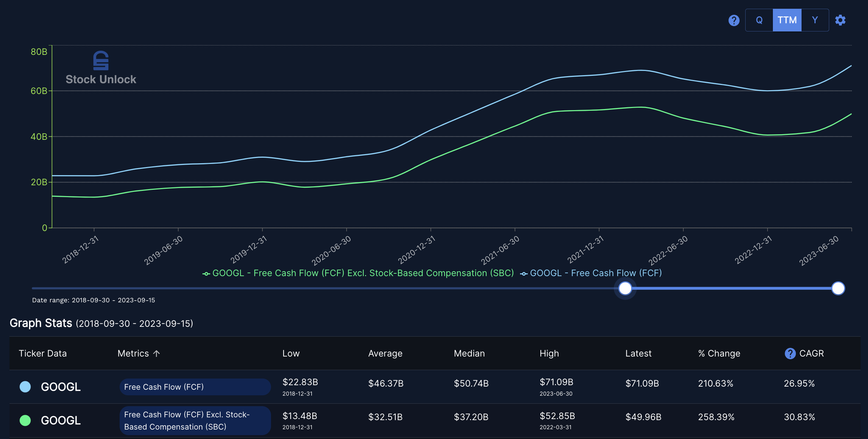The image size is (868, 439).
Task: Click the $46.37B average value
Action: click(386, 383)
